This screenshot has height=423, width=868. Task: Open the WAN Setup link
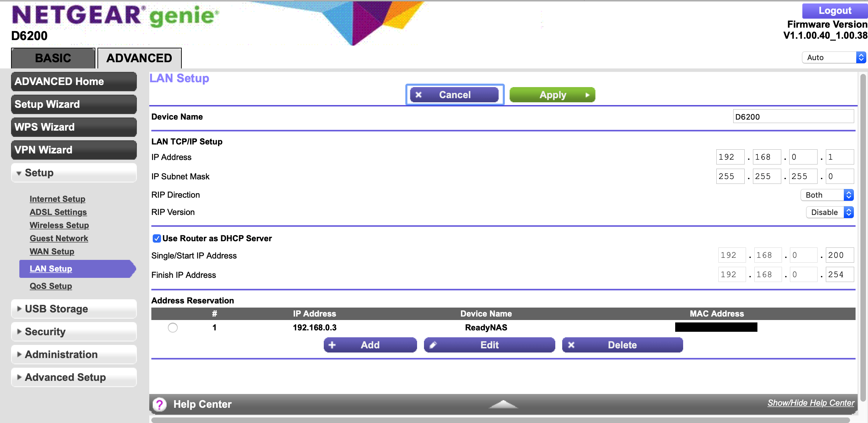pyautogui.click(x=52, y=252)
